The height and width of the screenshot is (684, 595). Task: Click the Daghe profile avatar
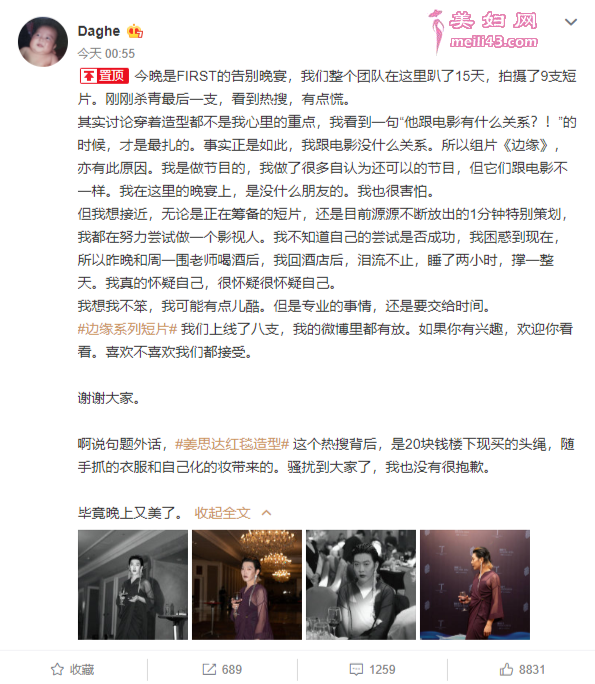(43, 42)
